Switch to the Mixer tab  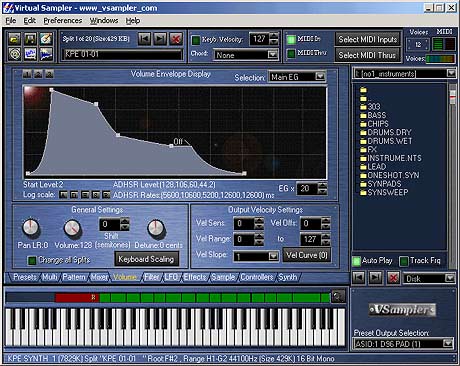click(x=99, y=277)
